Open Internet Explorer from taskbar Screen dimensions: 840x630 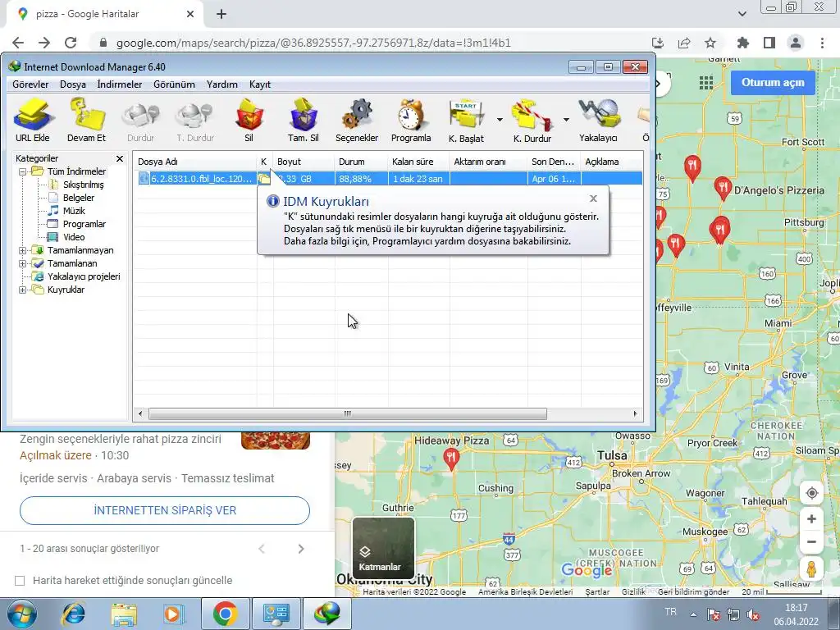pyautogui.click(x=73, y=614)
